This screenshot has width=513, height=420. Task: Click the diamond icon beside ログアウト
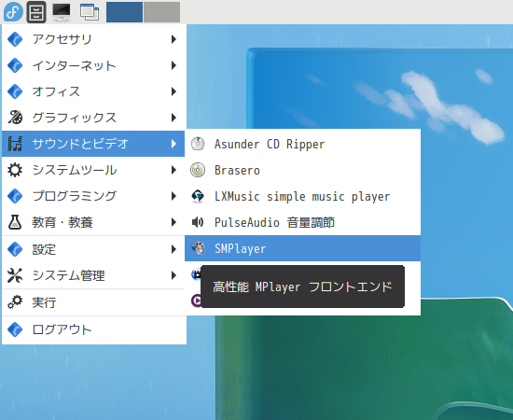coord(15,329)
